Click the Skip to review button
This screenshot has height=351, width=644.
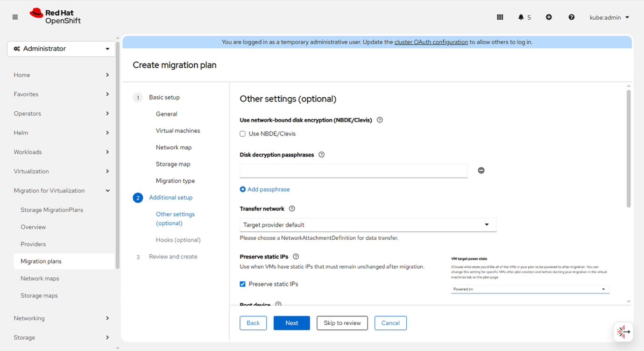(342, 323)
